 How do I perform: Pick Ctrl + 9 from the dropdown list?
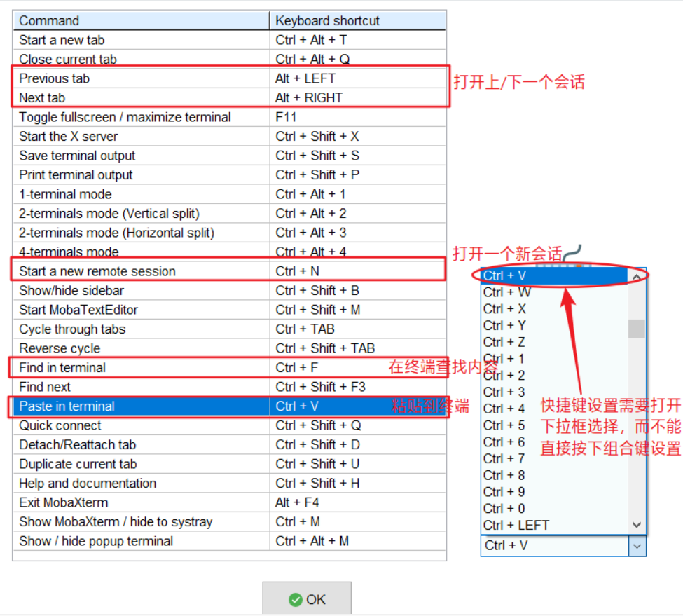pos(555,492)
